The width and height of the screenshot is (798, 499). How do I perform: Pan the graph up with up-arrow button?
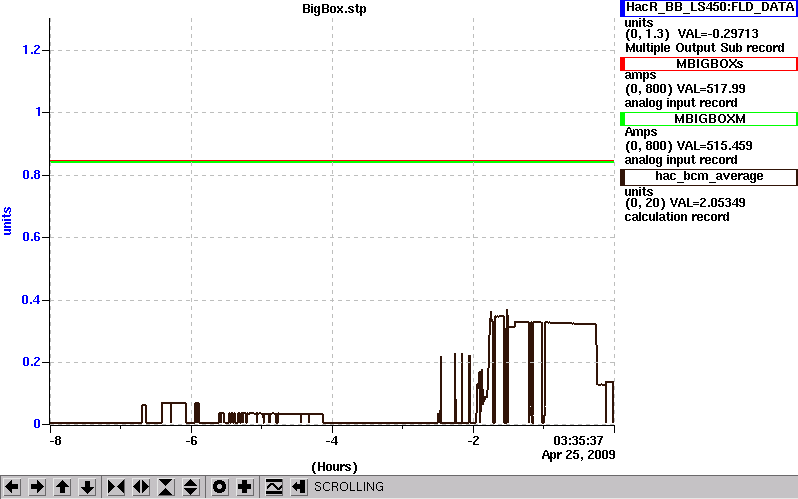pyautogui.click(x=63, y=487)
